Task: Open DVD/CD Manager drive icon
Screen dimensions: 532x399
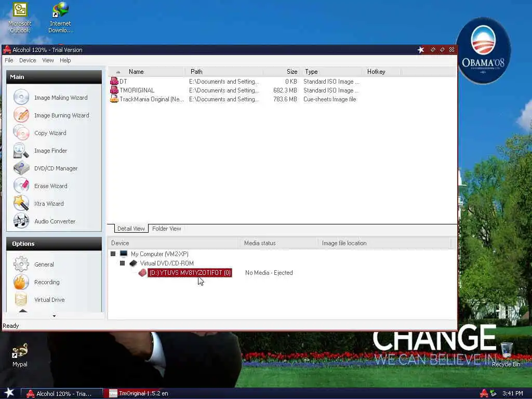Action: point(21,168)
